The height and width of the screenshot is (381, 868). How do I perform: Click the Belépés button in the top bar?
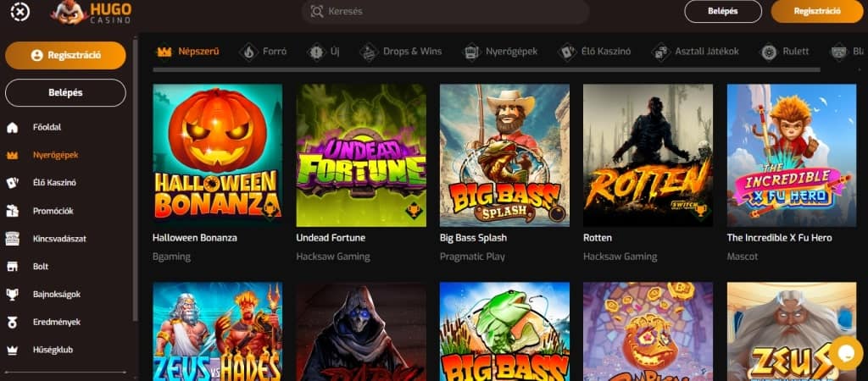pos(723,11)
